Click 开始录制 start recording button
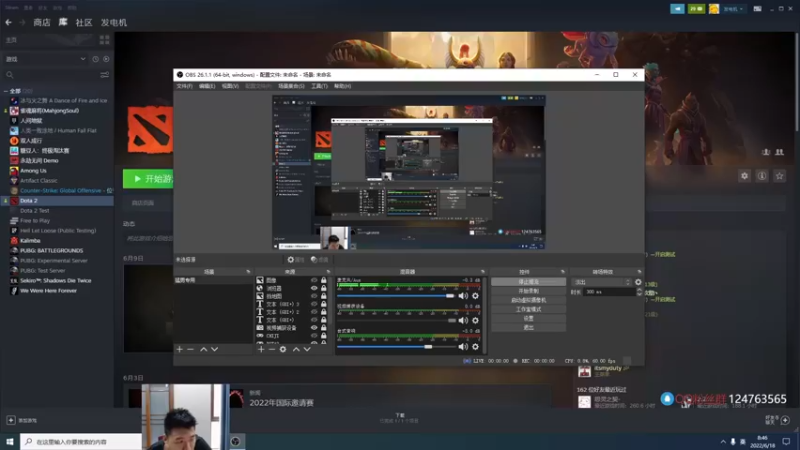Viewport: 800px width, 450px height. click(x=528, y=291)
